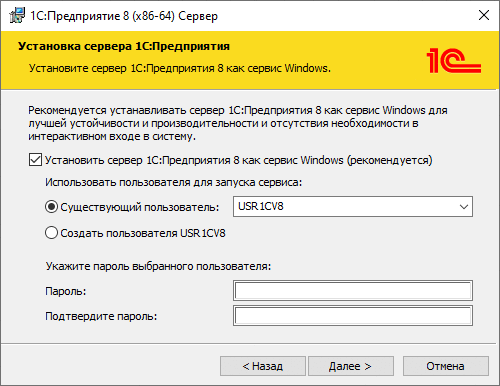Screen dimensions: 500x386
Task: Click the Пароль: label text
Action: 66,291
